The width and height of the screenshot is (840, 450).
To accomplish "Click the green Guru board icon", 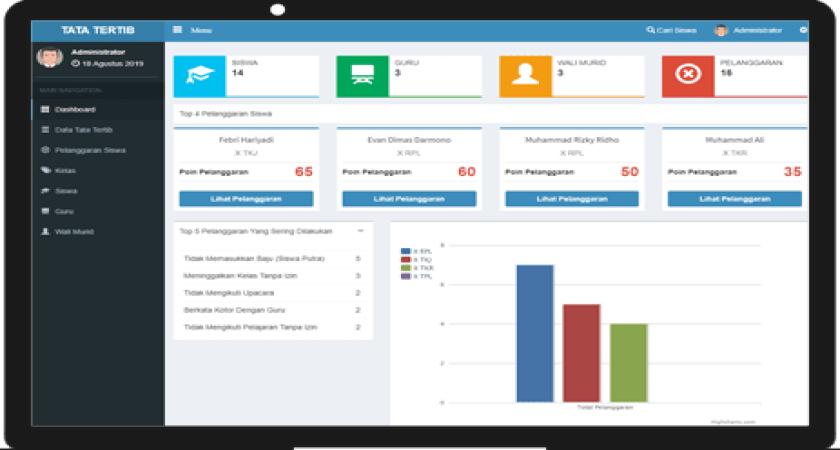I will point(363,76).
